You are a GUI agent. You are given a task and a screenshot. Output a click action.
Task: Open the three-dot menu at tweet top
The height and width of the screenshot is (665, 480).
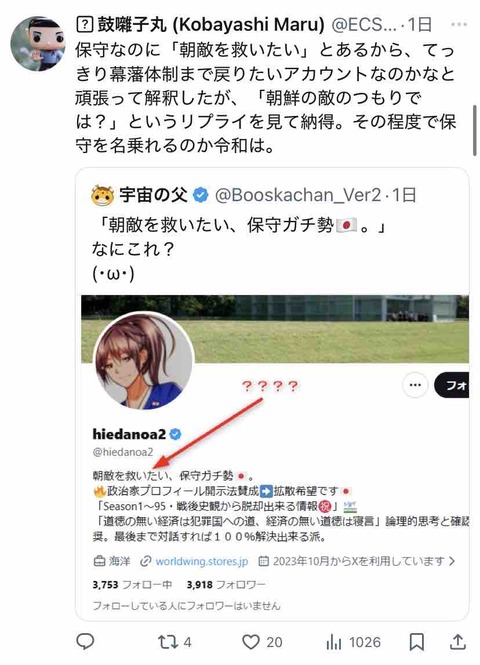point(459,25)
